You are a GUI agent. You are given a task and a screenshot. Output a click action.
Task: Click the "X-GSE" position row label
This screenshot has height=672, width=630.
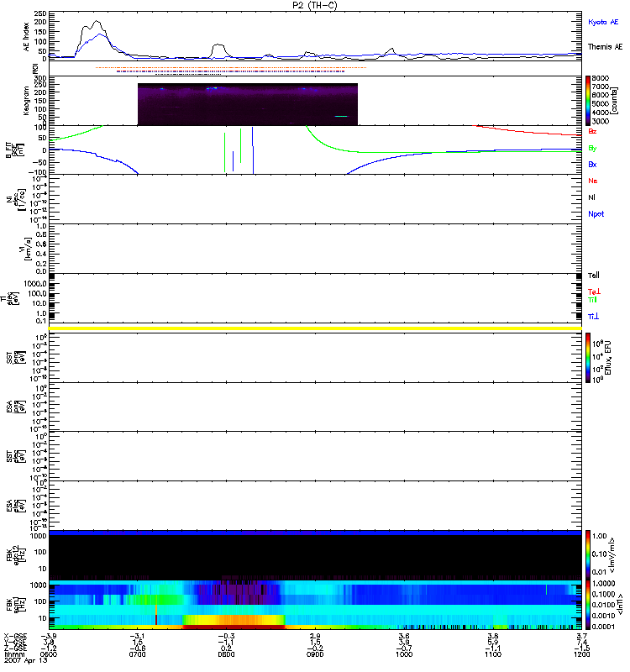pyautogui.click(x=15, y=637)
